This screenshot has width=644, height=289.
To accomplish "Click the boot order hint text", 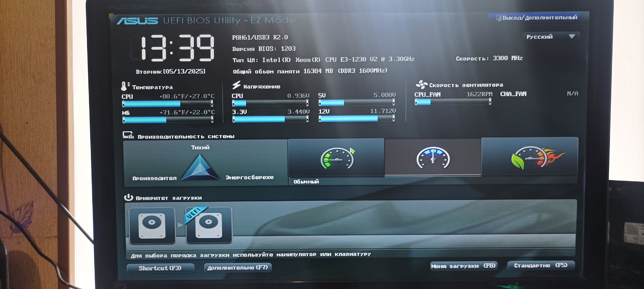I will (x=251, y=255).
